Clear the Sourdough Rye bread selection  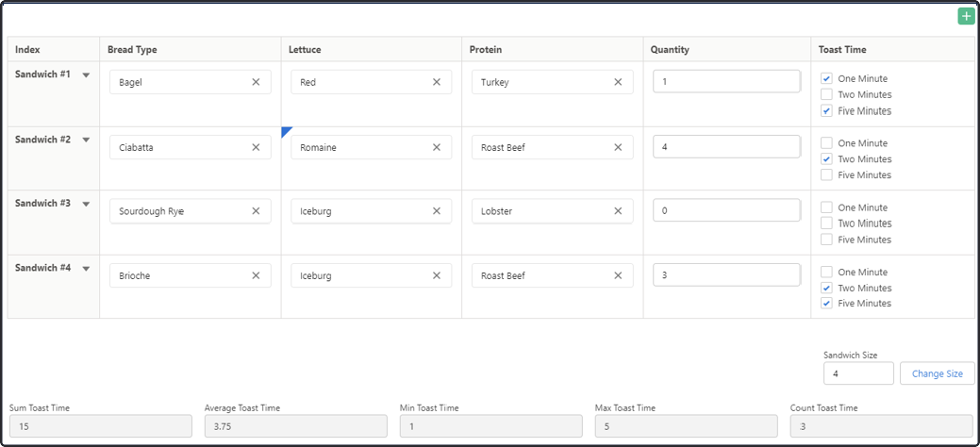tap(256, 211)
